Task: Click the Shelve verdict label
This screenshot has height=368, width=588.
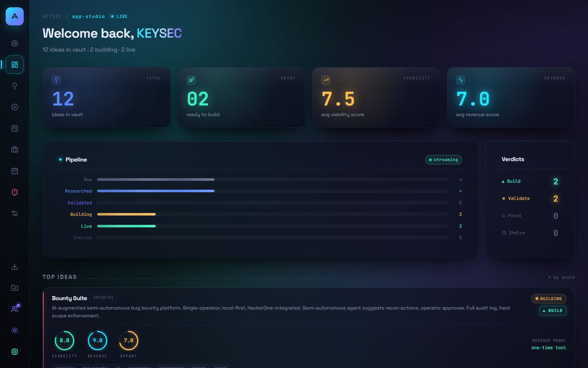Action: 517,233
